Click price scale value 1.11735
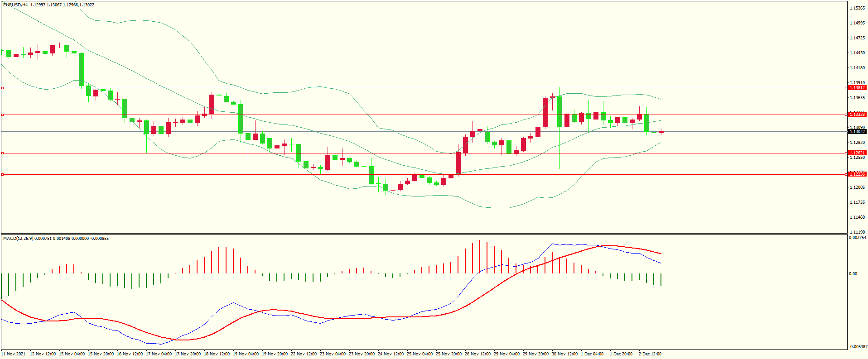Image resolution: width=868 pixels, height=359 pixels. point(857,202)
